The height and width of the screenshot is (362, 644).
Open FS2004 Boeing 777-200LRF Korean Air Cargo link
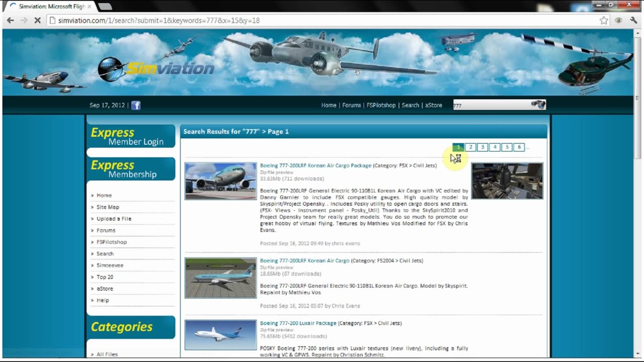click(x=304, y=260)
